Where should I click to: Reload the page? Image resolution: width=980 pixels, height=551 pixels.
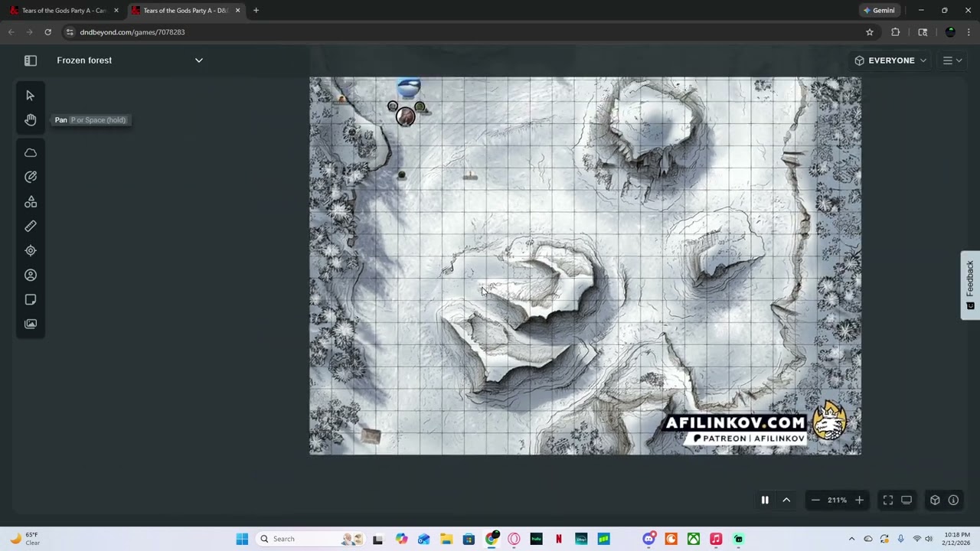[x=47, y=32]
